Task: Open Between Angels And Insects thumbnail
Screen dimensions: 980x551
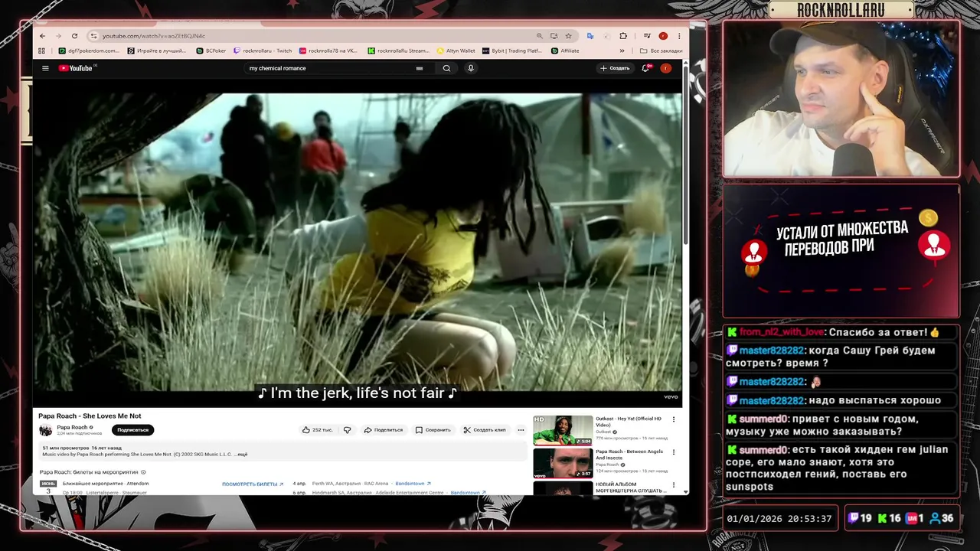Action: tap(563, 463)
